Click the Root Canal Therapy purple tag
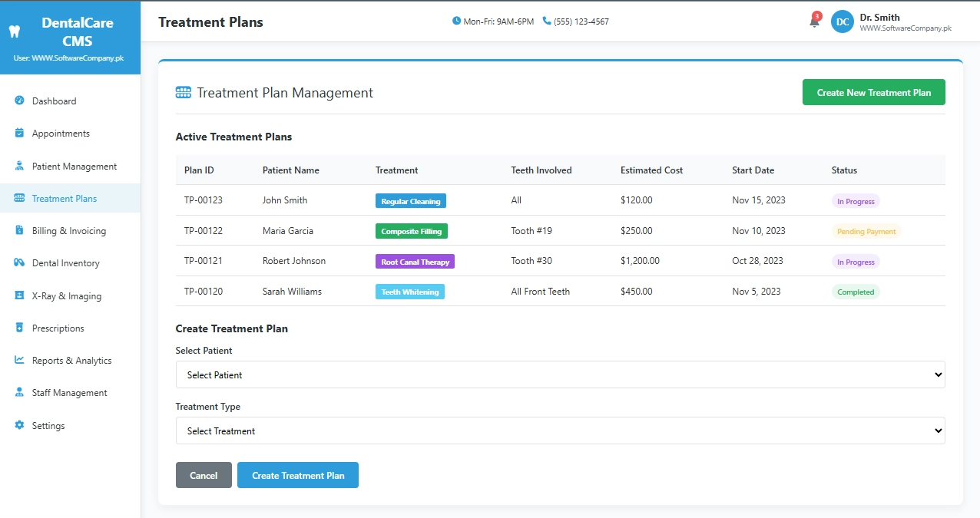This screenshot has width=980, height=518. pyautogui.click(x=415, y=262)
